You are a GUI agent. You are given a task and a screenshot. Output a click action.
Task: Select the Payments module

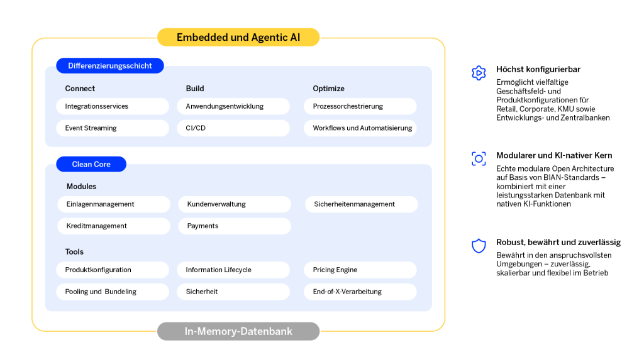(235, 226)
